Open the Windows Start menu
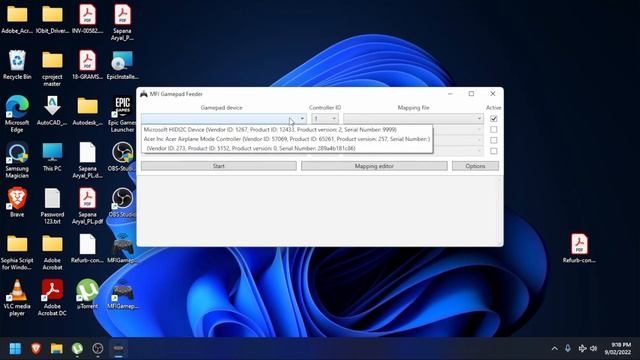Viewport: 640px width, 360px height. click(x=15, y=348)
